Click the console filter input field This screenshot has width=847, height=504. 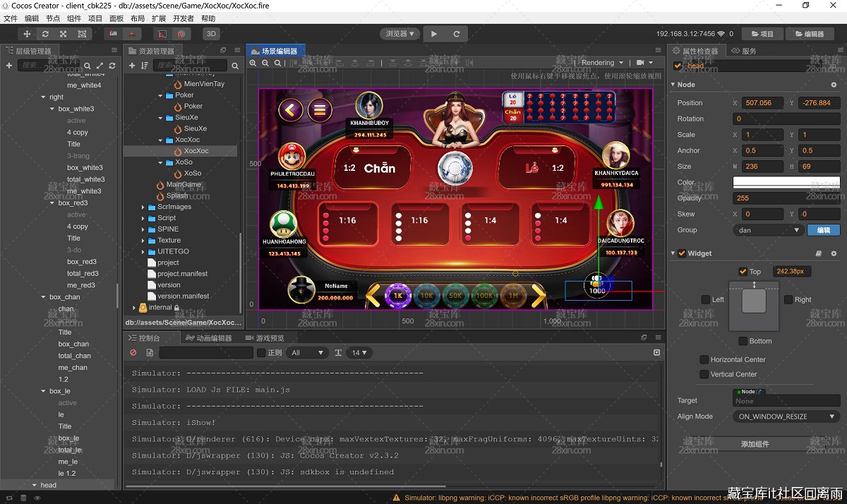(x=206, y=352)
